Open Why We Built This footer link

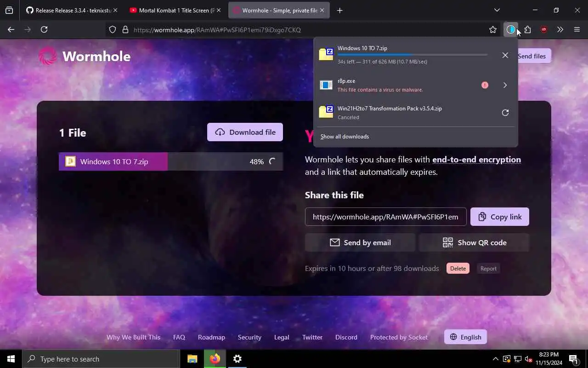(x=133, y=337)
